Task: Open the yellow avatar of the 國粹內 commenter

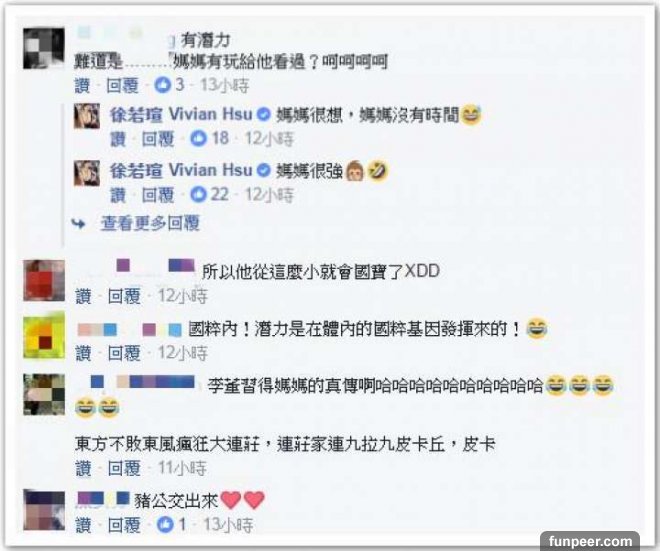Action: tap(44, 337)
